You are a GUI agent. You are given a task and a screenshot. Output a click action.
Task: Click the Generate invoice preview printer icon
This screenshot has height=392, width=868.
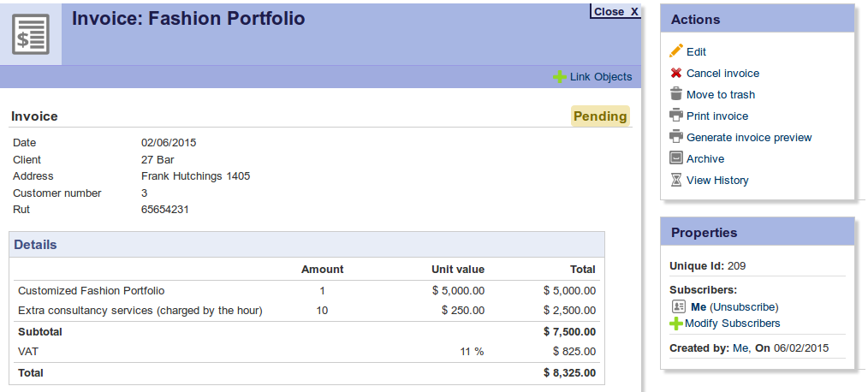click(675, 137)
